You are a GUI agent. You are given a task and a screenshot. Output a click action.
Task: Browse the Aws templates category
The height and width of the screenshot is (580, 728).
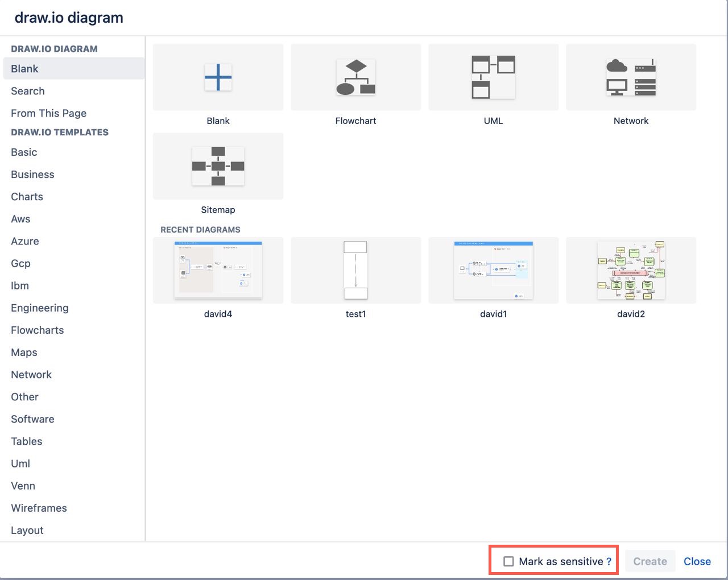[20, 219]
